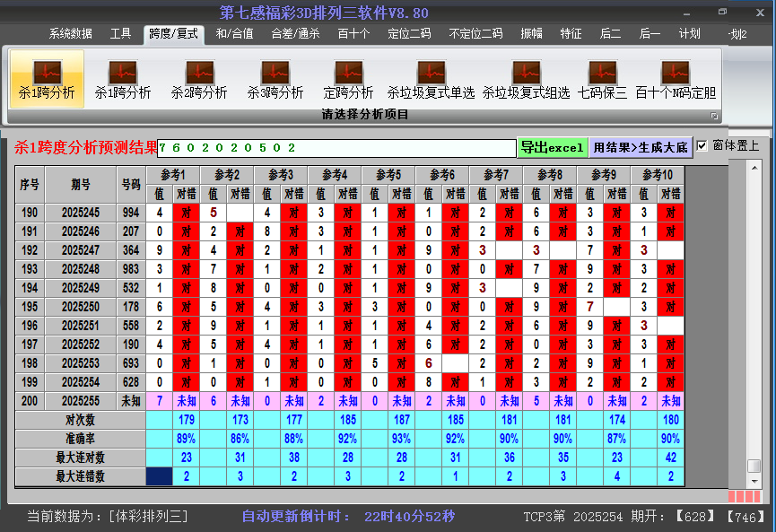Open the 定跨分析 tool icon
The width and height of the screenshot is (776, 532).
point(348,79)
